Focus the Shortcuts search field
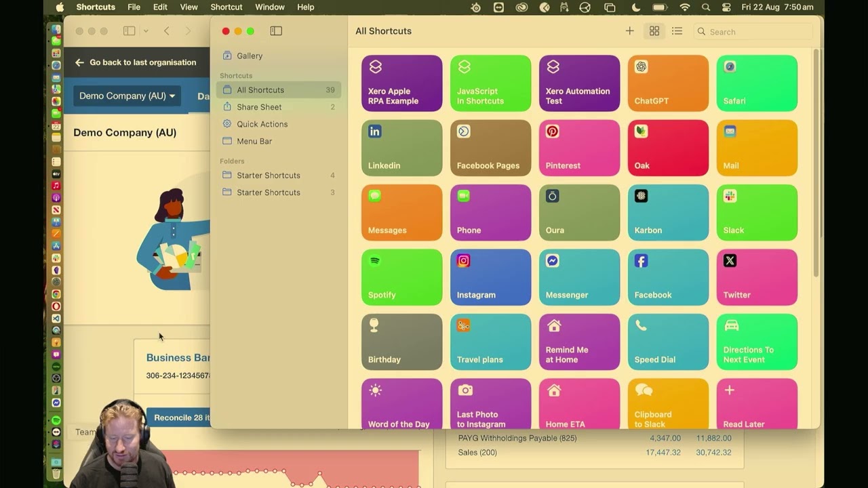This screenshot has width=868, height=488. pos(753,32)
